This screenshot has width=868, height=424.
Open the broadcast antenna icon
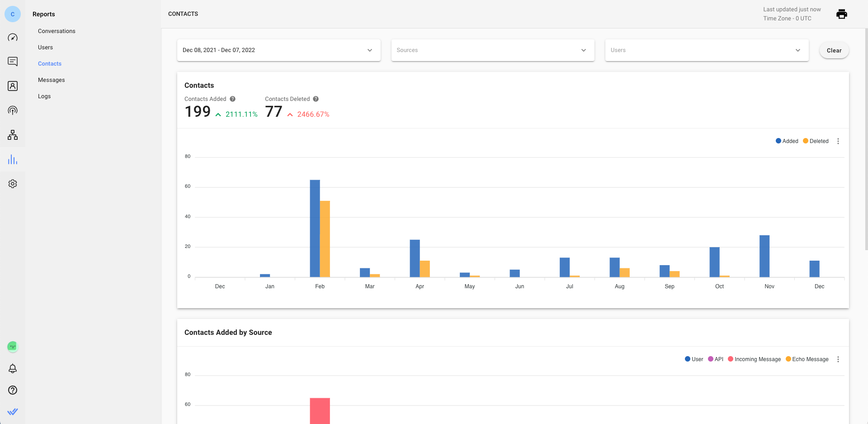(13, 110)
